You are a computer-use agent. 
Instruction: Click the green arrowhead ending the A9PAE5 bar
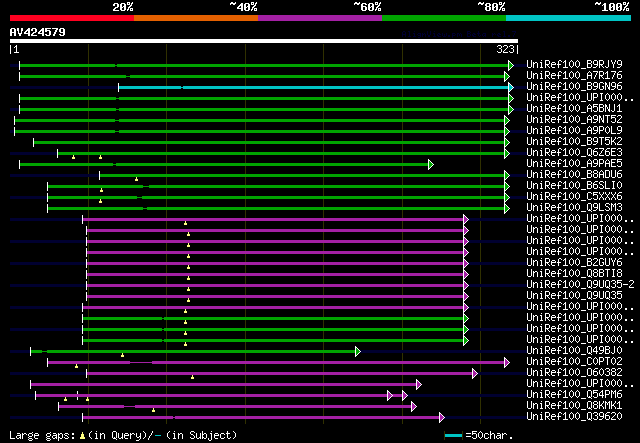pyautogui.click(x=430, y=164)
